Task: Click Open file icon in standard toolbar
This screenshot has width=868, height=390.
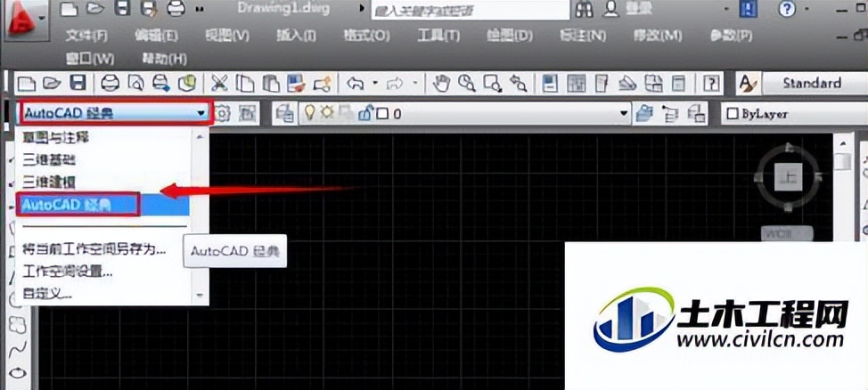Action: pyautogui.click(x=52, y=84)
